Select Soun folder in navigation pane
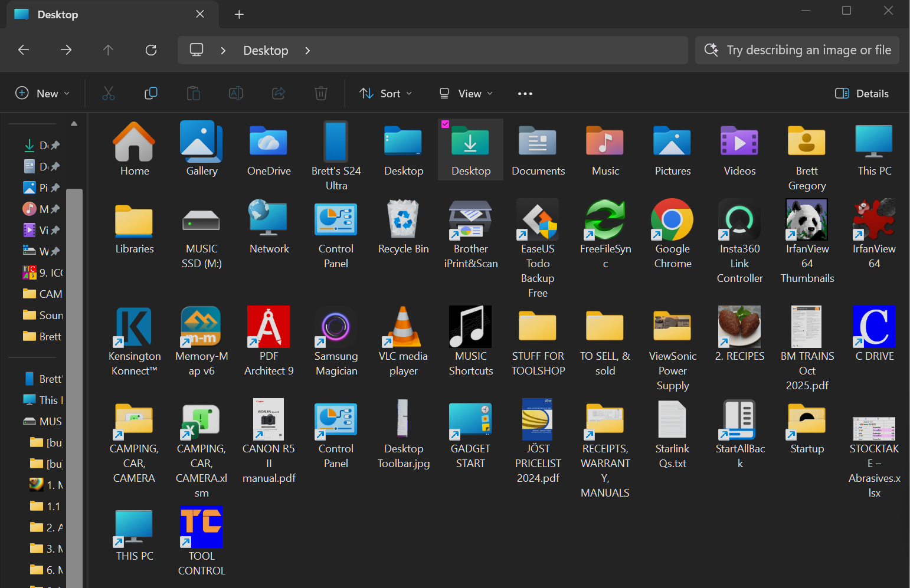The width and height of the screenshot is (910, 588). click(42, 315)
